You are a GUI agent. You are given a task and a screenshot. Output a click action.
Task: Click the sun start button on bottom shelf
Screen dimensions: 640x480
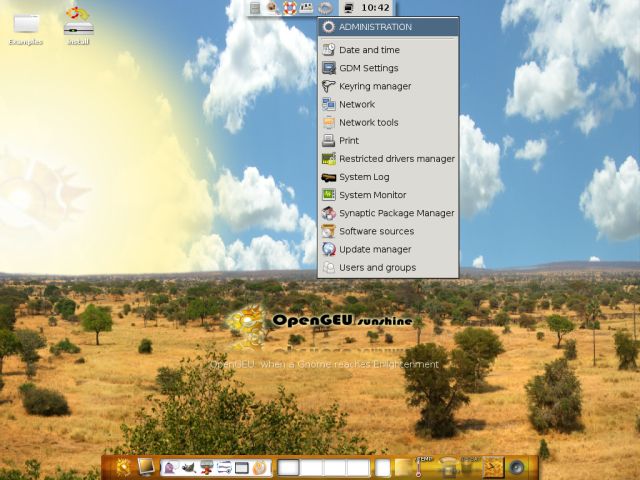click(123, 467)
